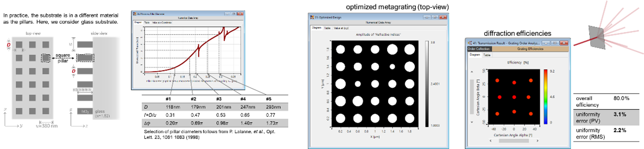Open Table tab in Pillar Diameter window
644x149 pixels.
pos(147,23)
